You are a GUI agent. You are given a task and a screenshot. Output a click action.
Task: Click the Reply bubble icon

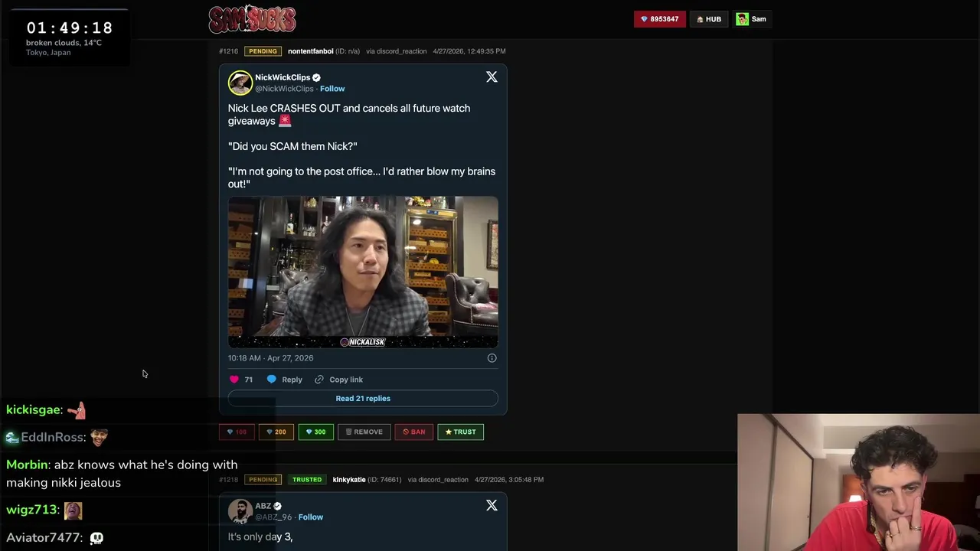tap(271, 380)
